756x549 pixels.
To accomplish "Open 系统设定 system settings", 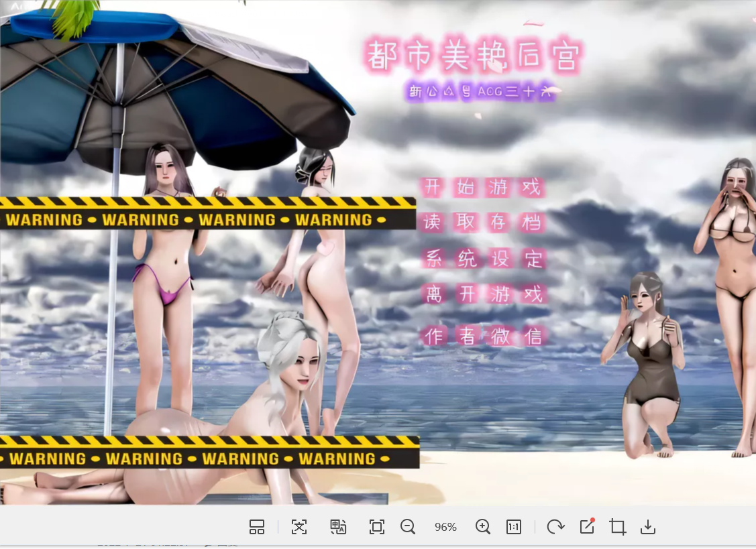I will pyautogui.click(x=484, y=258).
